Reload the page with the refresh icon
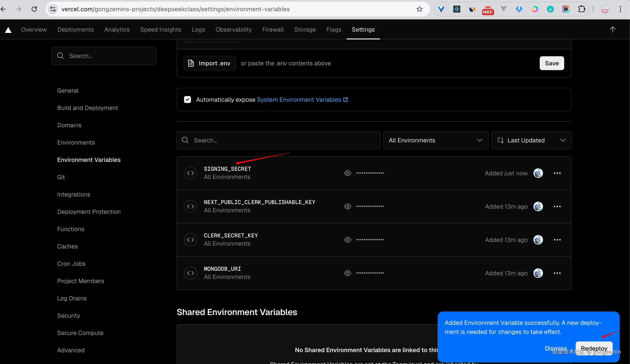 coord(34,9)
